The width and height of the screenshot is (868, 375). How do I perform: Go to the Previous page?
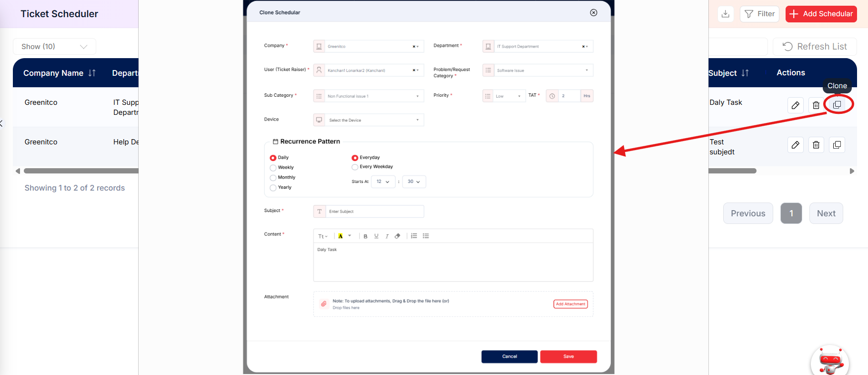tap(748, 213)
